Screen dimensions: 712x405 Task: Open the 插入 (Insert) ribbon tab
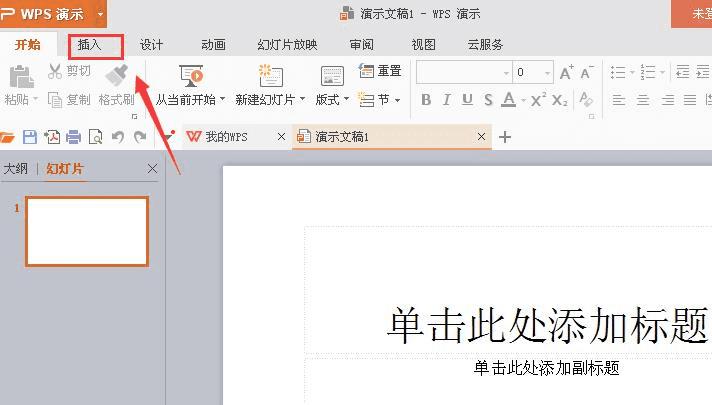tap(89, 45)
